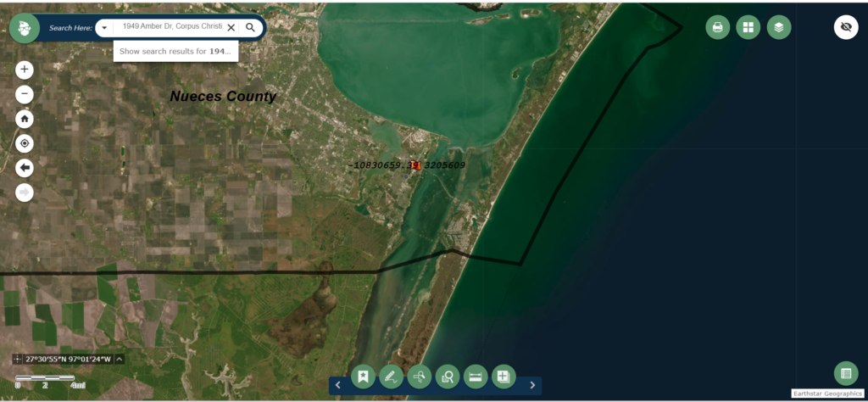The image size is (868, 402).
Task: Toggle coordinate capture crosshair button
Action: coord(18,359)
